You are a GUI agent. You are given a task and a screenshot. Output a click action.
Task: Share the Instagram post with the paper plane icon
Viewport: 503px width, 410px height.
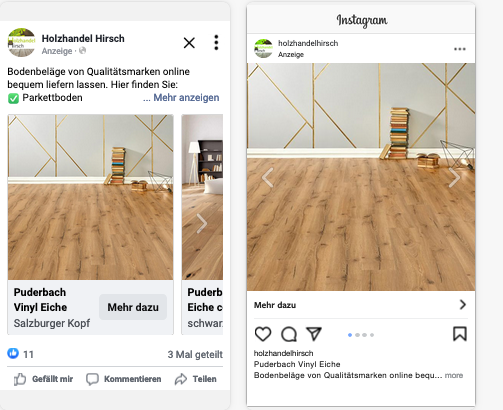point(314,334)
